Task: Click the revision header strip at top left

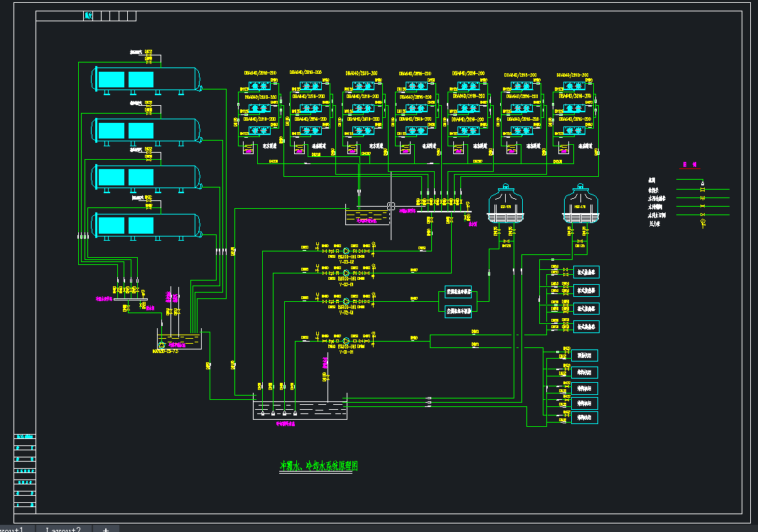Action: pos(86,16)
